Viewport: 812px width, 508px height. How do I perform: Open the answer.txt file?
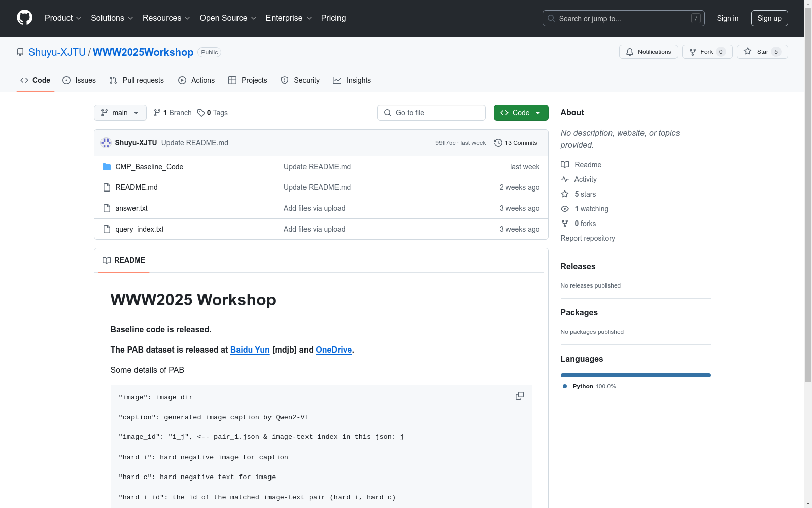[131, 208]
